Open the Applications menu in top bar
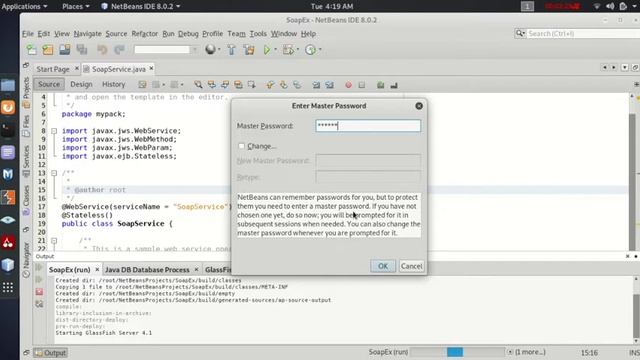 [x=24, y=6]
